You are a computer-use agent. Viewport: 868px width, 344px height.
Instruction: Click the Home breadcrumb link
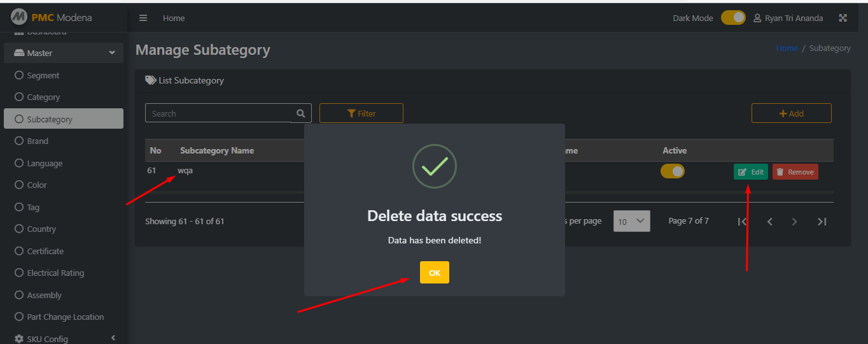(x=787, y=48)
